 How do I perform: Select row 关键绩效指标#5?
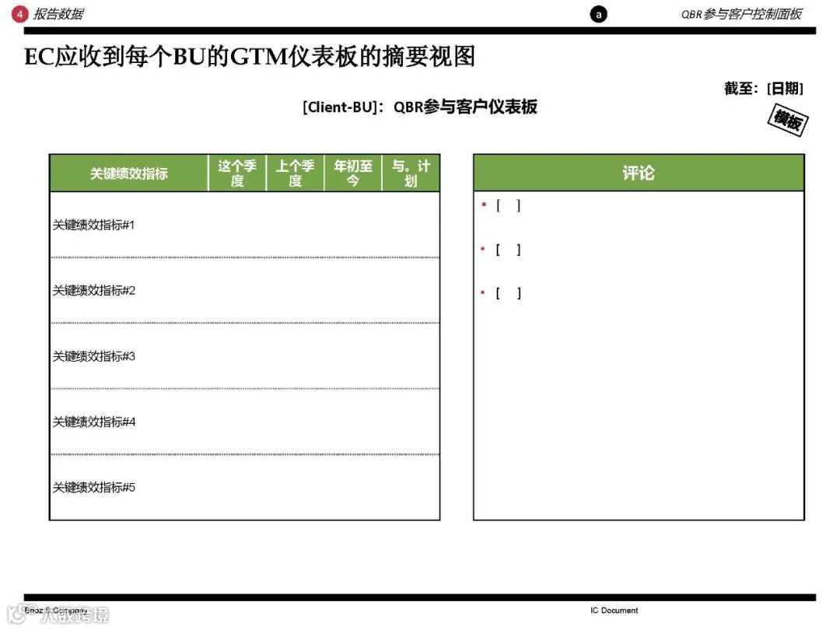(x=245, y=488)
